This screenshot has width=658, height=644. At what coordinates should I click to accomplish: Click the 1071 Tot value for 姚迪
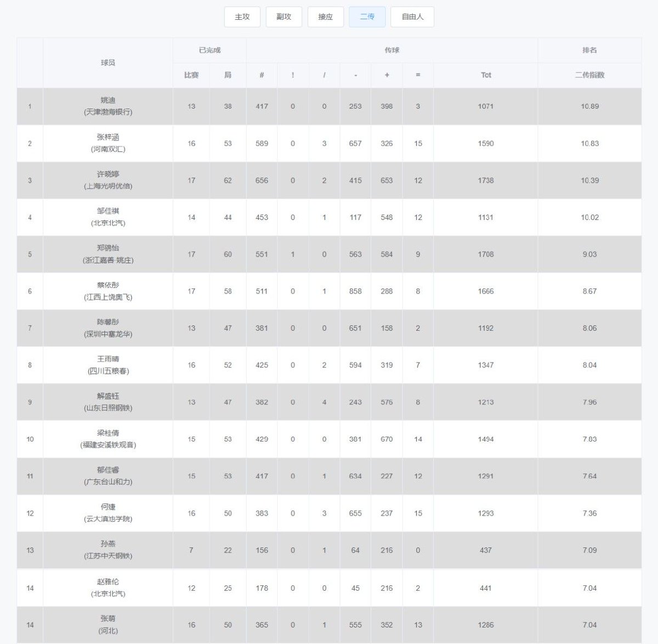pos(486,106)
